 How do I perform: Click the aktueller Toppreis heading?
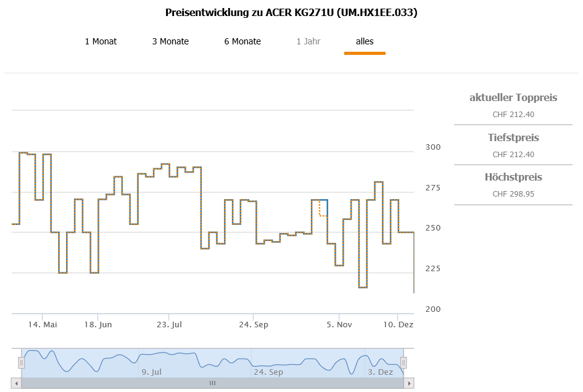(x=513, y=97)
